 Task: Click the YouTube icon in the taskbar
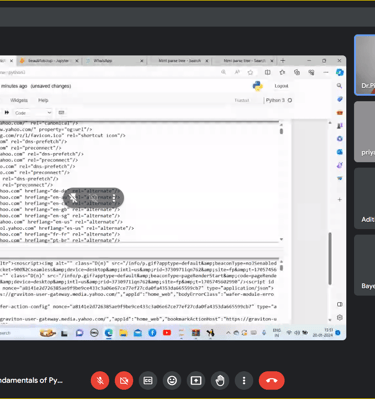pos(167,333)
